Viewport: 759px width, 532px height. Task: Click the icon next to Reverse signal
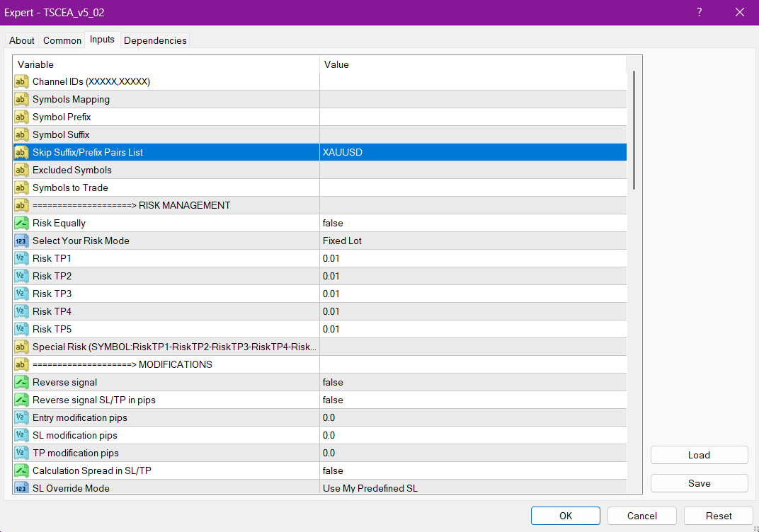(21, 382)
